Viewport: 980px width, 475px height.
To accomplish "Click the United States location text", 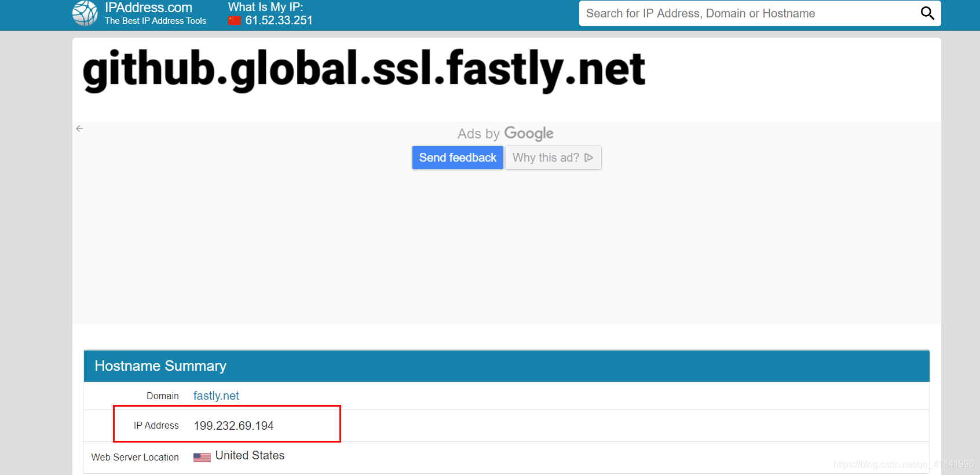I will tap(250, 455).
